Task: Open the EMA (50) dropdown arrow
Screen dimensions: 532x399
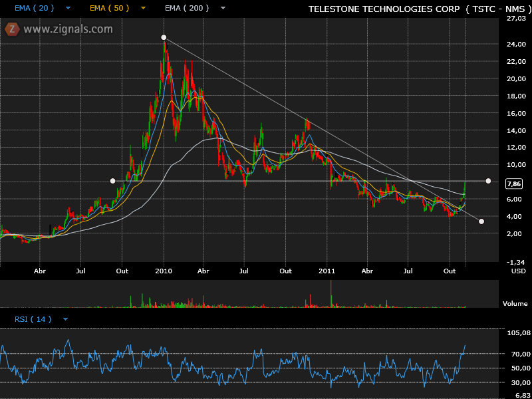Action: coord(143,8)
